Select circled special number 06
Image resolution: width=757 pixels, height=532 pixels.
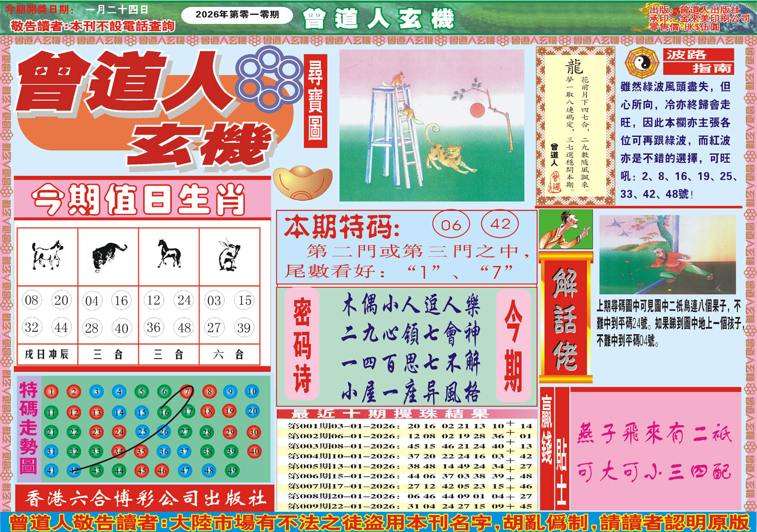pyautogui.click(x=451, y=225)
